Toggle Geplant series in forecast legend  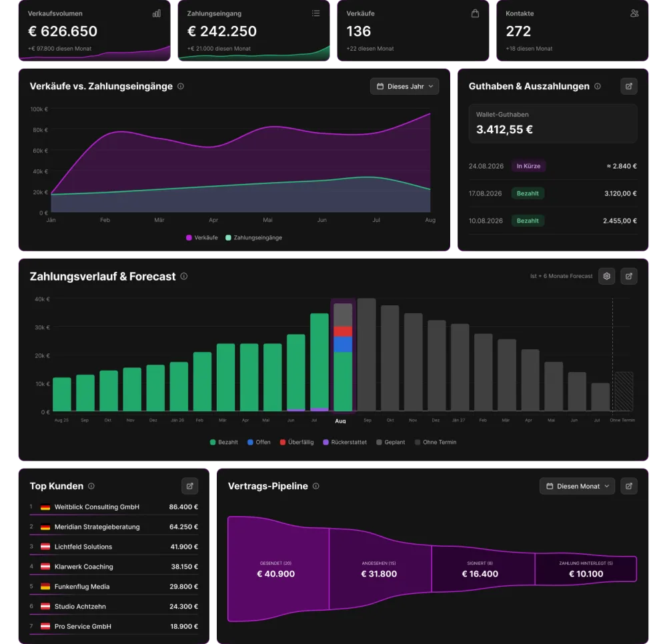[x=390, y=442]
